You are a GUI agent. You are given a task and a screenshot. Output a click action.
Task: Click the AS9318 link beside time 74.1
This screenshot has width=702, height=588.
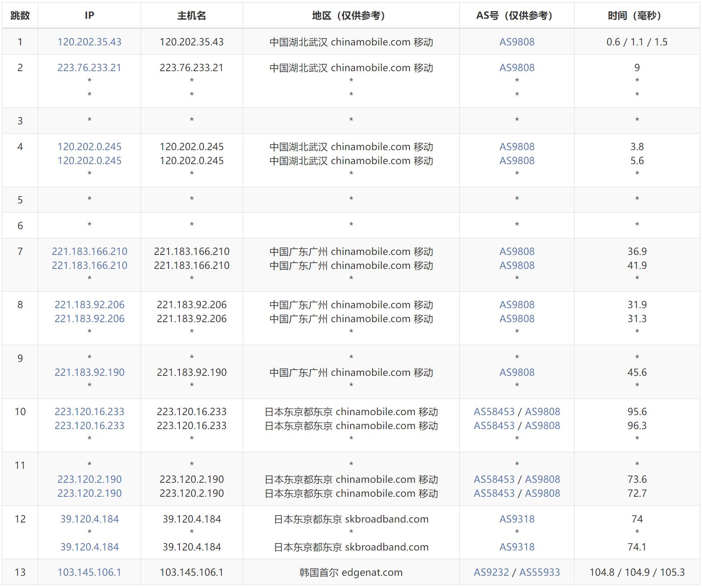[517, 547]
